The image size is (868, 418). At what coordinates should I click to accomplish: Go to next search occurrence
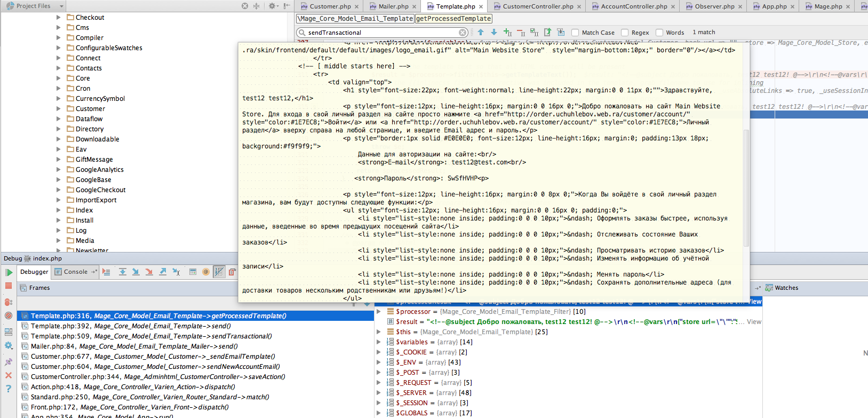click(494, 33)
